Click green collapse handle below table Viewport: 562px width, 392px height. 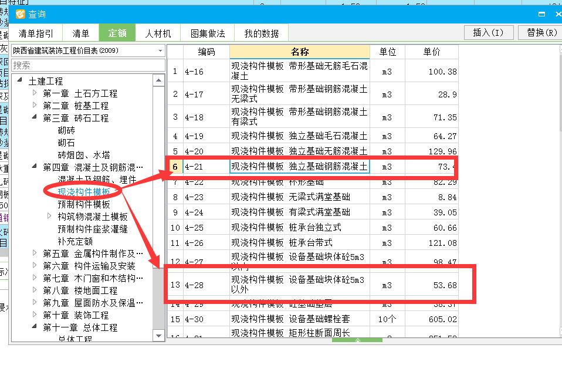coord(357,340)
